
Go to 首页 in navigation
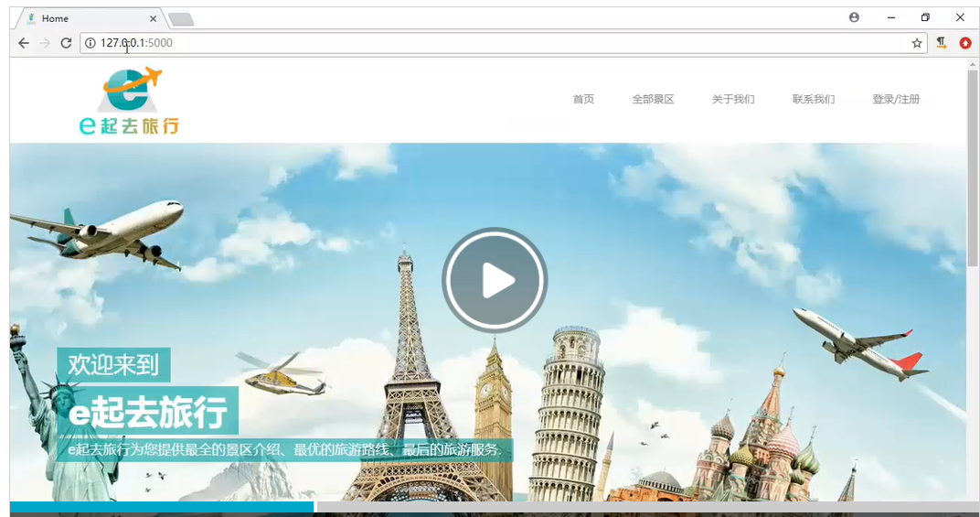[x=583, y=99]
